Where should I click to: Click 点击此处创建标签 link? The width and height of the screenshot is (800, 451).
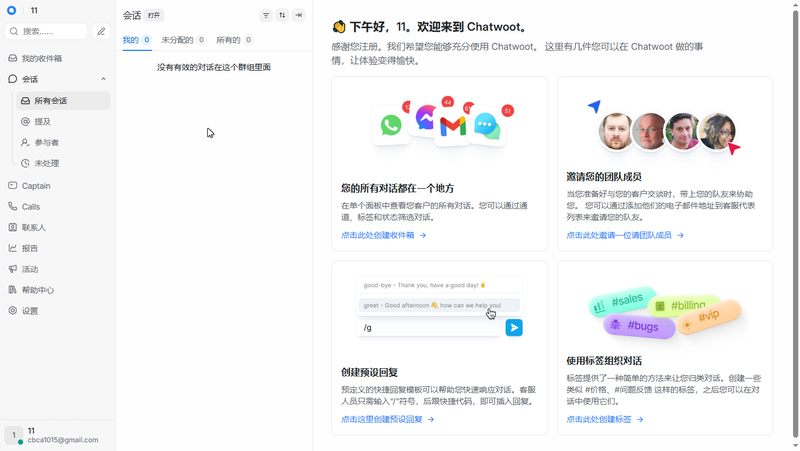click(x=605, y=419)
